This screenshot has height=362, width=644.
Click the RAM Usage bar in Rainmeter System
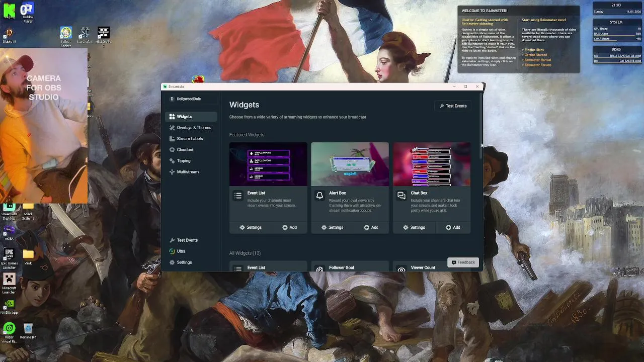coord(617,34)
